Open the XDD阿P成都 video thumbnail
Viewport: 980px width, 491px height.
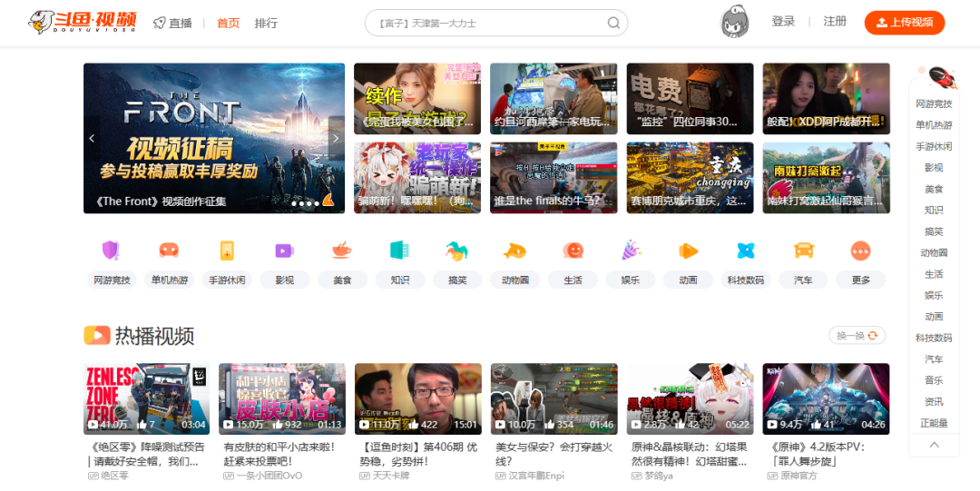827,98
